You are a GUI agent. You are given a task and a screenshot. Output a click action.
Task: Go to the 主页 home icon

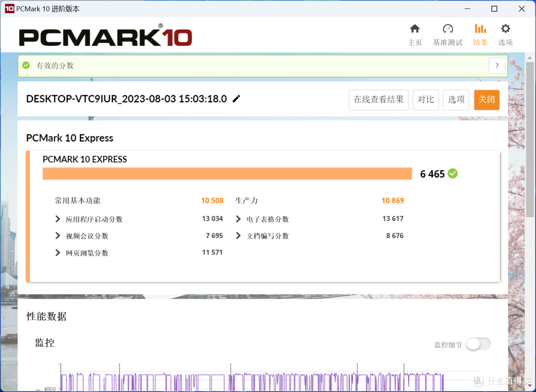click(414, 29)
